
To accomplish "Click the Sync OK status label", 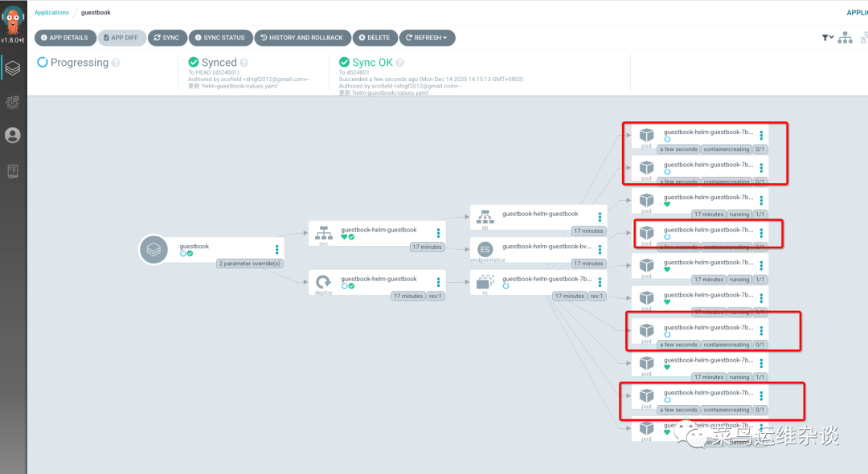I will 372,63.
